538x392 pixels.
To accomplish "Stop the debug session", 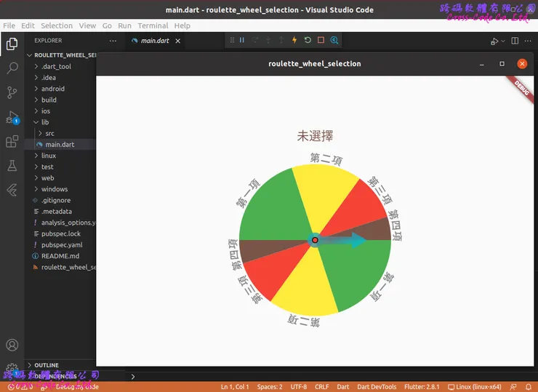I will (321, 40).
